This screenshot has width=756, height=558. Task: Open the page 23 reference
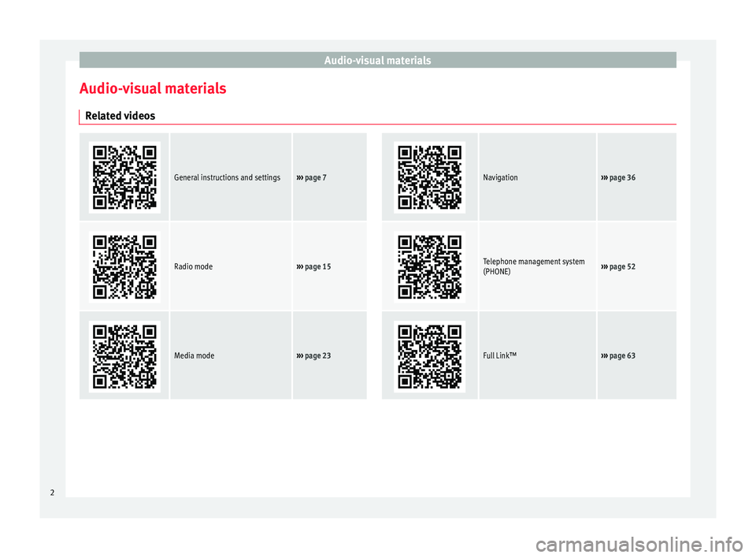[x=315, y=355]
